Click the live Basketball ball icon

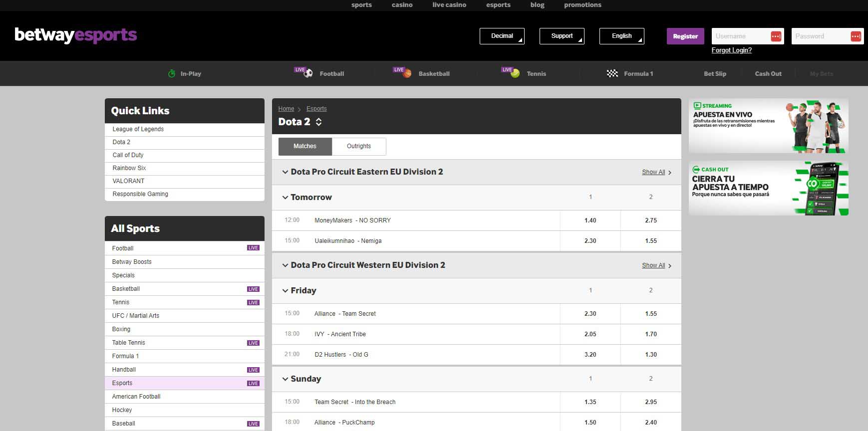[407, 73]
